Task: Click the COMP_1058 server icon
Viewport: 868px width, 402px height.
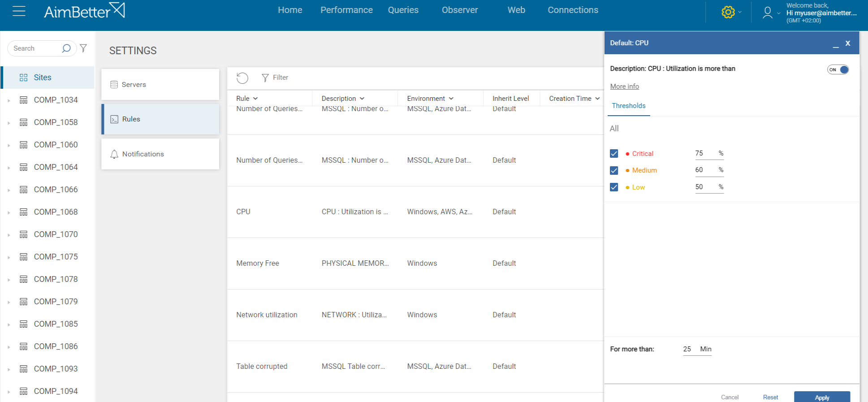Action: tap(24, 122)
